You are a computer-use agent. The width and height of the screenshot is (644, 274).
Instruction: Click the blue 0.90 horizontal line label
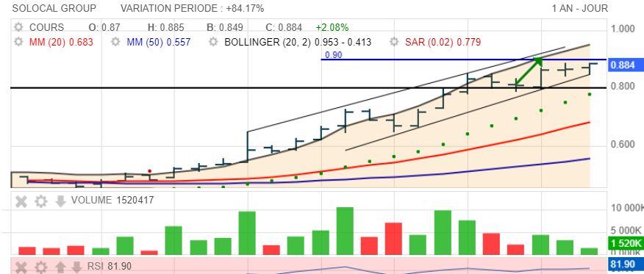[x=333, y=55]
